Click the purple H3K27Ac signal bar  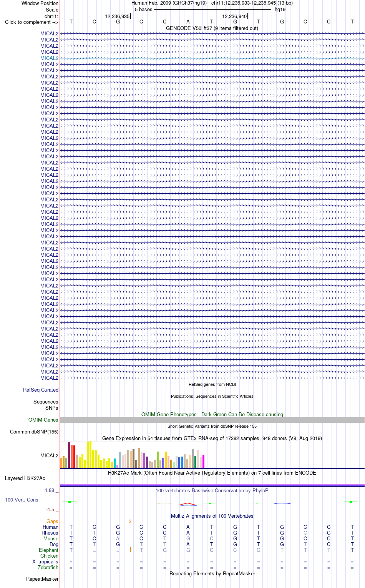tap(212, 486)
